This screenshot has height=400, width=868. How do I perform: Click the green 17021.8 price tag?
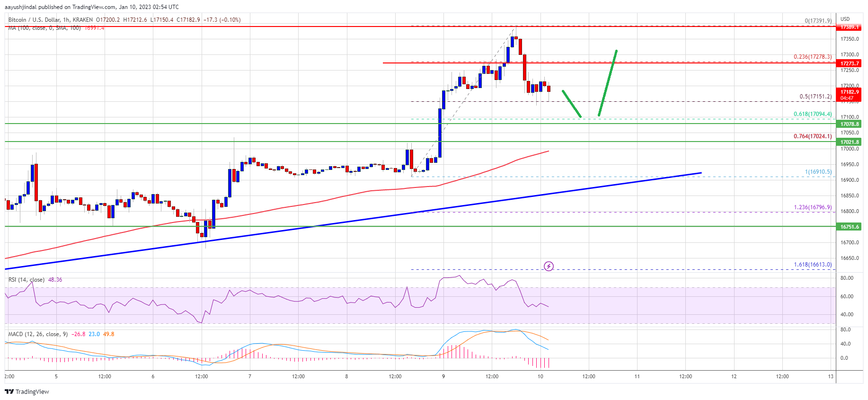(x=849, y=142)
